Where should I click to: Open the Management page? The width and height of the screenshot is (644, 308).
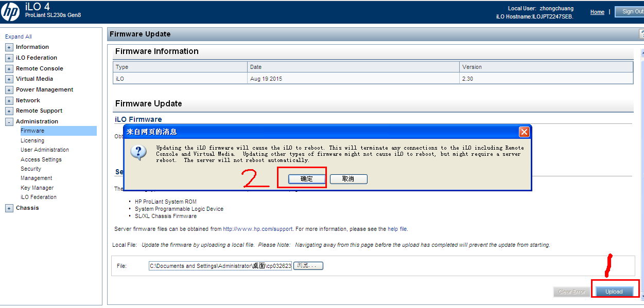[x=37, y=178]
